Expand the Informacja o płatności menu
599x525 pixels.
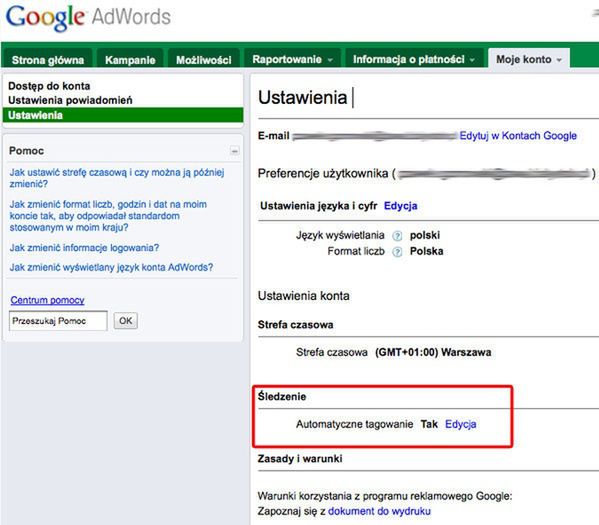click(414, 59)
